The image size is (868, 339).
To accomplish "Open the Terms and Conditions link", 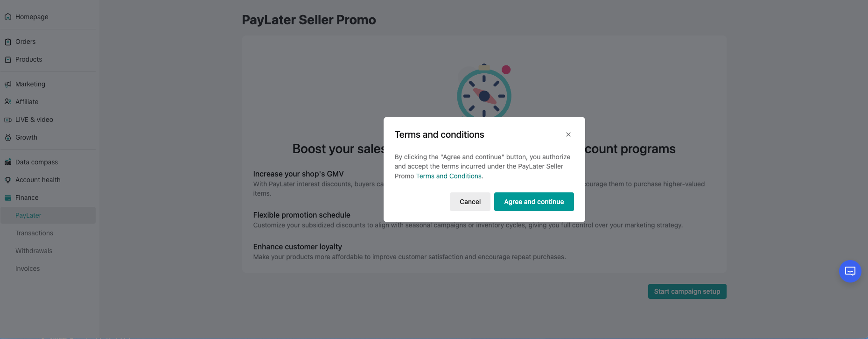I will coord(448,176).
